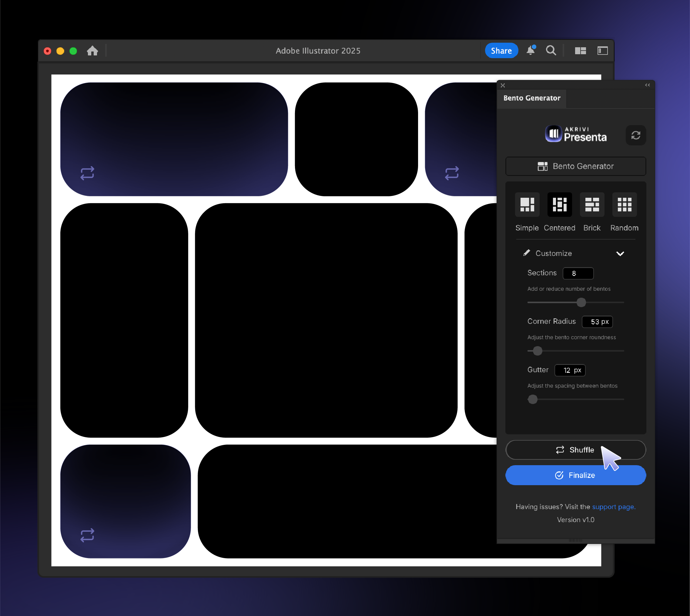Switch to the Bento Generator tab

coord(531,98)
